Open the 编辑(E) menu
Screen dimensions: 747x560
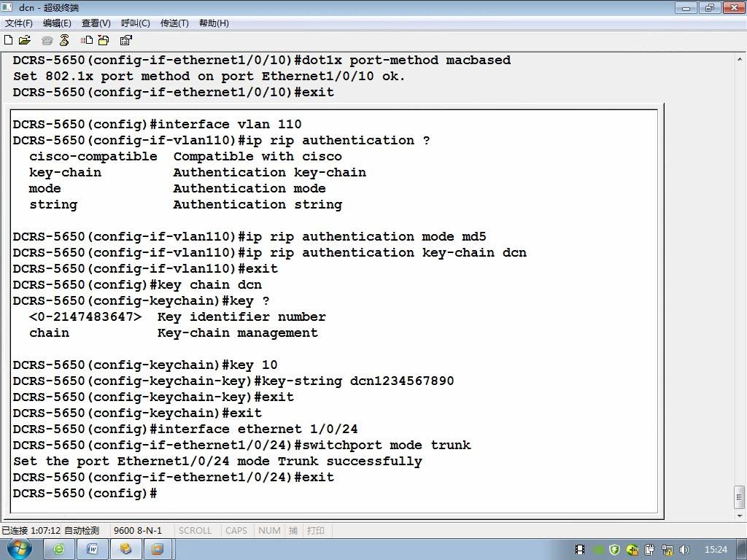(x=57, y=23)
